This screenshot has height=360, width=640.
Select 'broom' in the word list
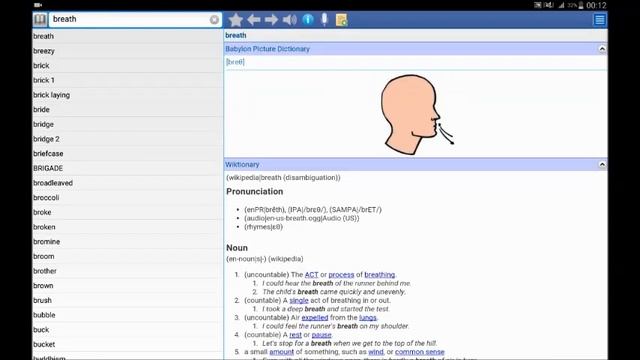tap(127, 257)
